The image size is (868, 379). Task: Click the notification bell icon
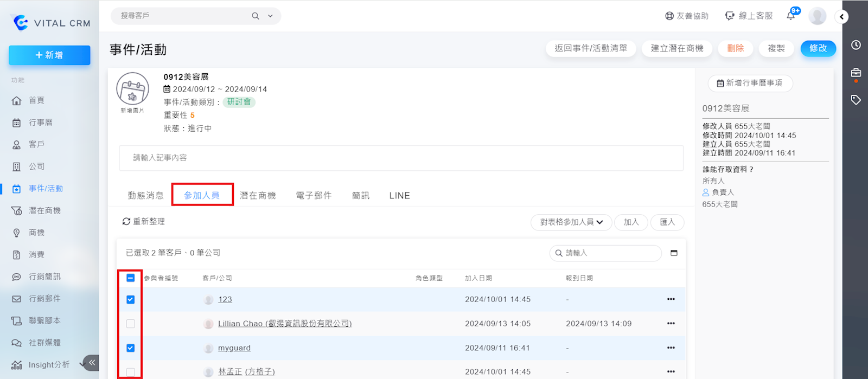point(791,16)
